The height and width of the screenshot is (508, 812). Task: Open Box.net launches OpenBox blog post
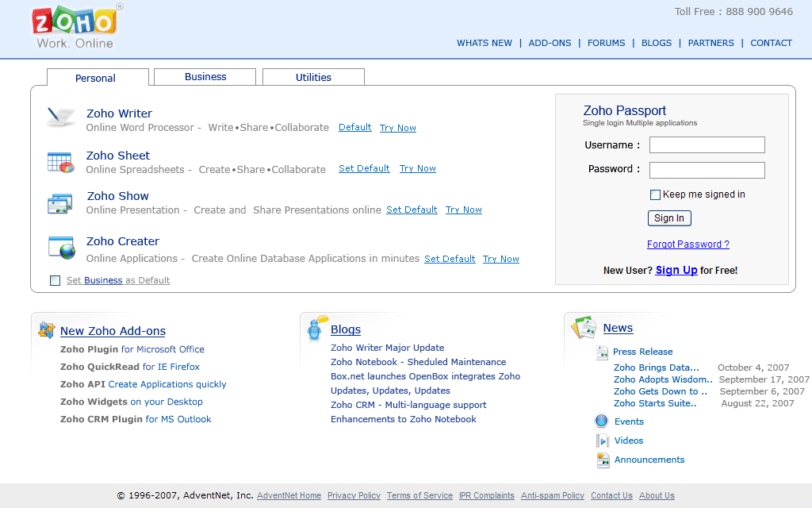coord(425,376)
